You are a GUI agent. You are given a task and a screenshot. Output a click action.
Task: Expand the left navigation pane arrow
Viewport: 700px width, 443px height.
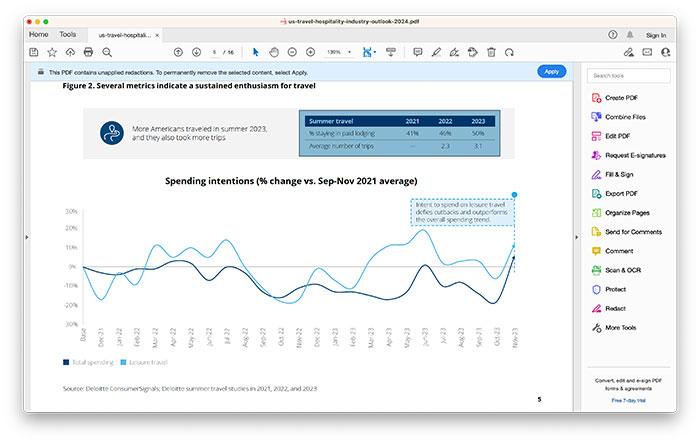pos(26,236)
